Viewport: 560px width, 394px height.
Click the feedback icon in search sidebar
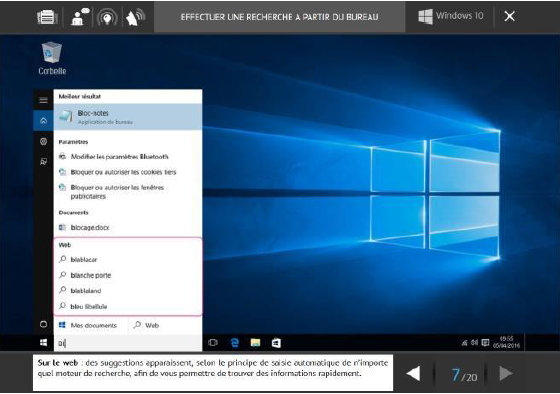point(44,162)
